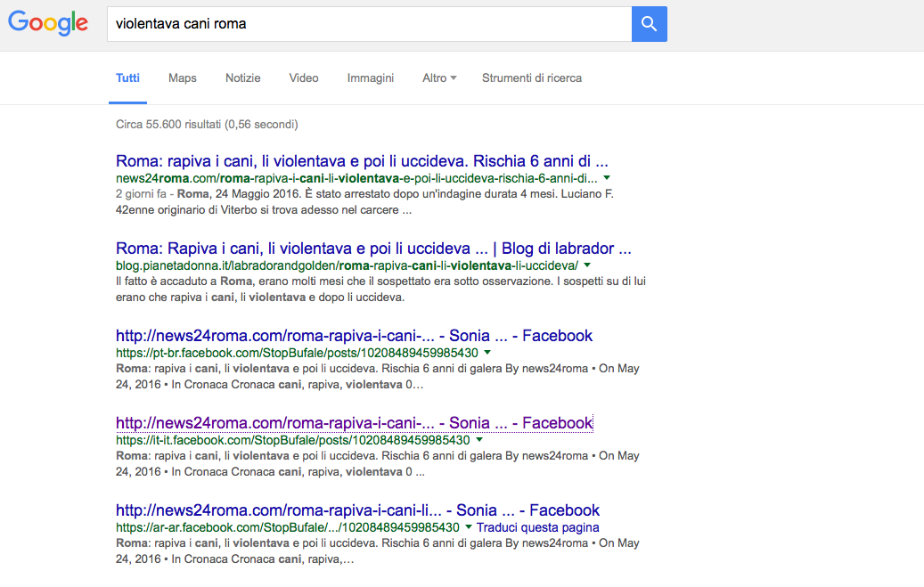Expand arrow beside it-it.facebook.com URL

tap(479, 440)
